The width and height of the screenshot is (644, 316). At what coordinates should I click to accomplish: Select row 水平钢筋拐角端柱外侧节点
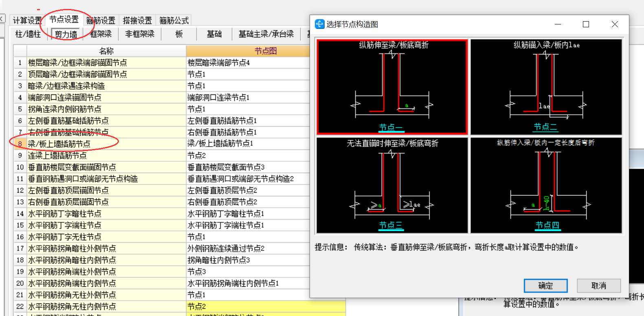106,272
